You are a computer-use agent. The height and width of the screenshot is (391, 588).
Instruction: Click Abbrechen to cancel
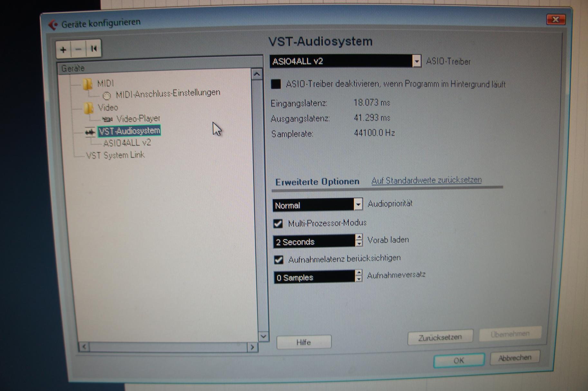point(515,358)
